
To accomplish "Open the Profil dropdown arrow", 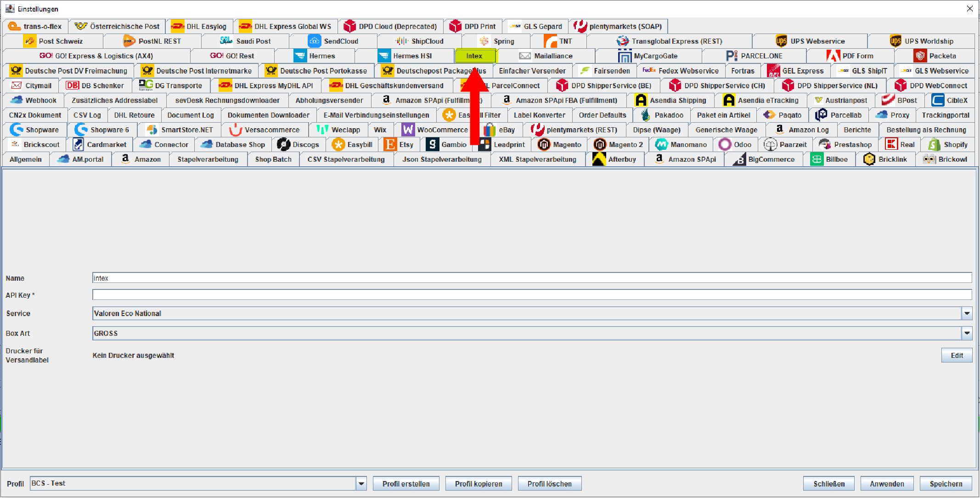I will (361, 483).
